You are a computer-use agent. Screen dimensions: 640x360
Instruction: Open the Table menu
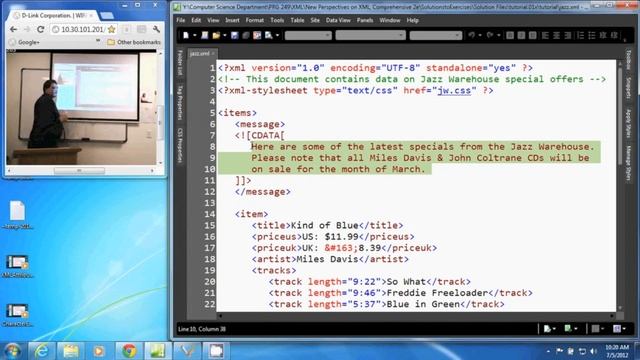[297, 20]
